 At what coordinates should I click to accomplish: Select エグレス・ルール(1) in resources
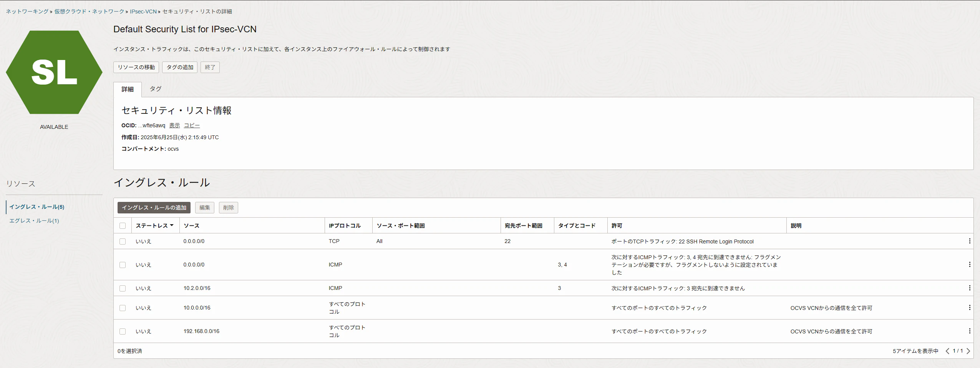tap(34, 221)
